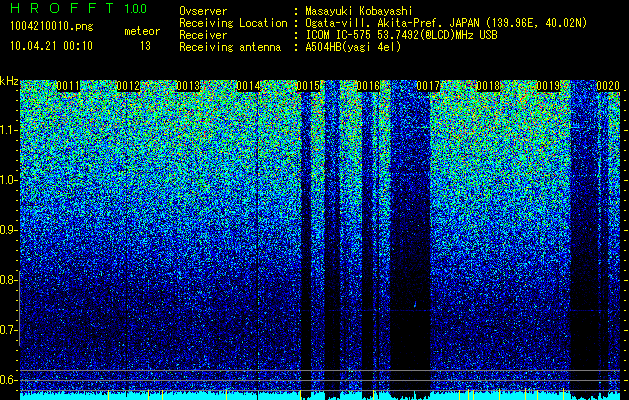Click the 0012 time marker
The height and width of the screenshot is (400, 629).
pyautogui.click(x=128, y=86)
